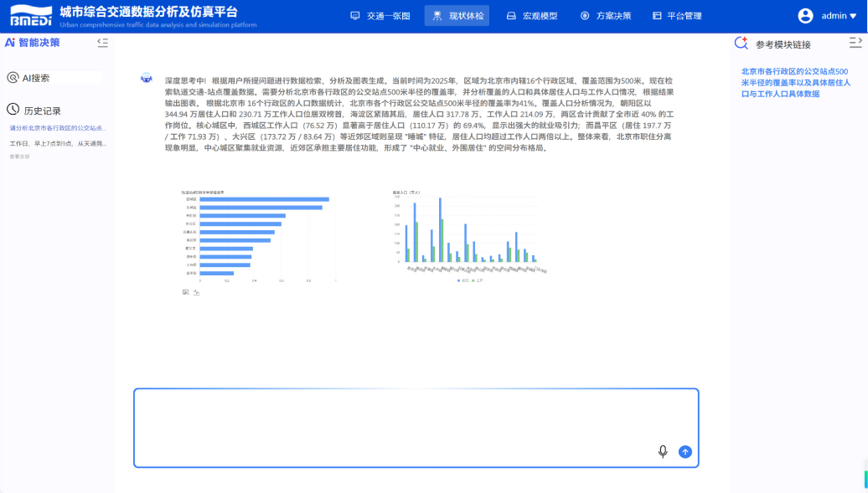Open the 交通一张图 menu
The width and height of the screenshot is (868, 493).
(380, 16)
